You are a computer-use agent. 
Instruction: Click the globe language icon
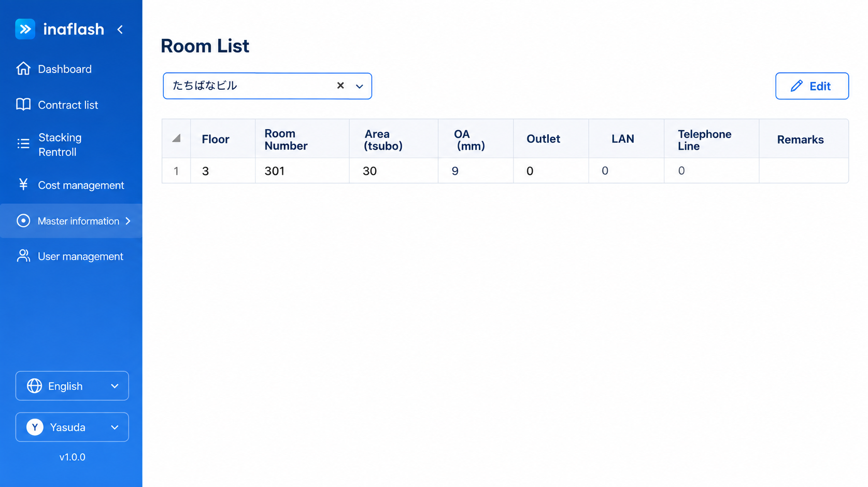click(34, 386)
